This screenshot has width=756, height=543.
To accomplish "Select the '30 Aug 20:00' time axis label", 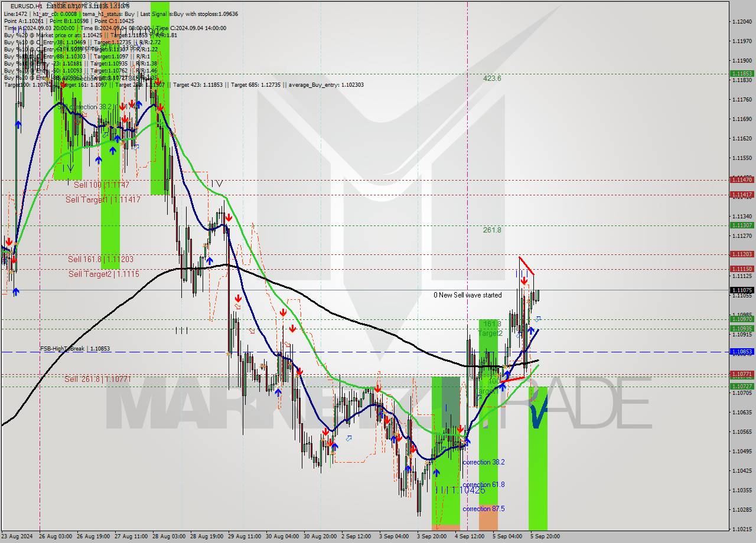I will [320, 537].
